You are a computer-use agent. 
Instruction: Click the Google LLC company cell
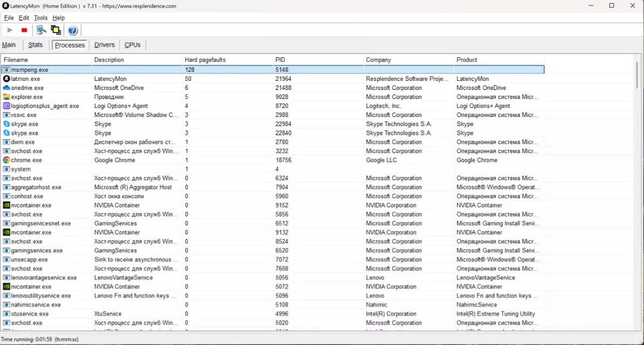pyautogui.click(x=382, y=160)
